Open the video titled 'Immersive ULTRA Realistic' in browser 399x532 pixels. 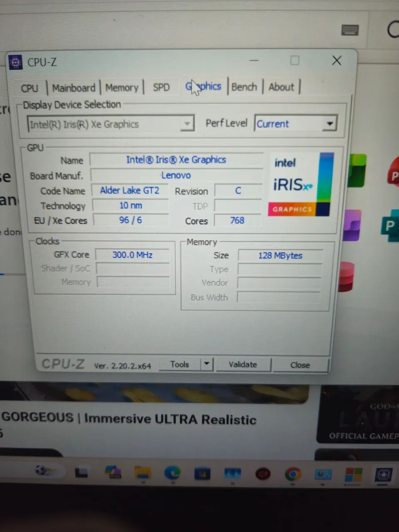pyautogui.click(x=129, y=419)
